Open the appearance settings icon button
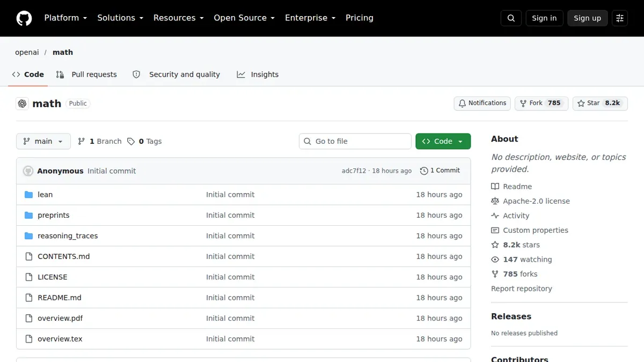 click(x=620, y=18)
